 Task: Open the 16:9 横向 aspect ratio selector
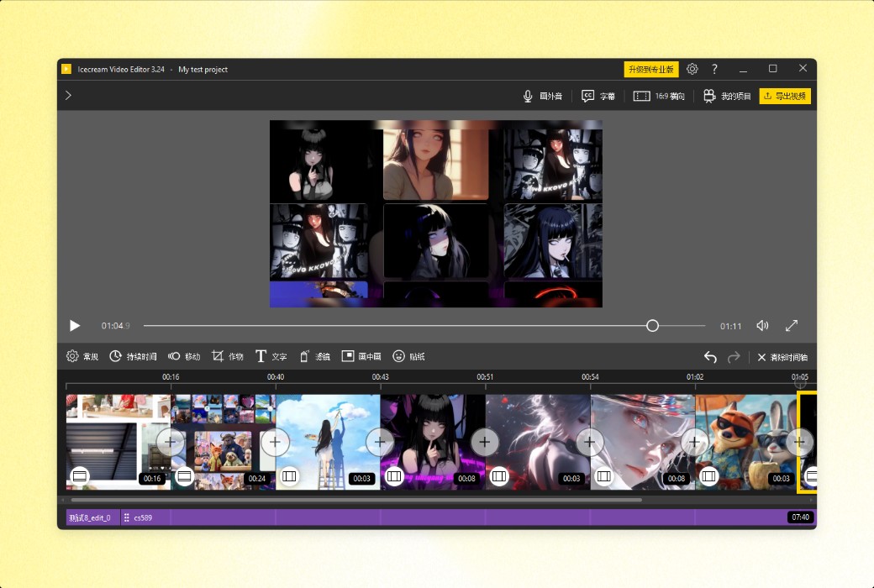(657, 96)
